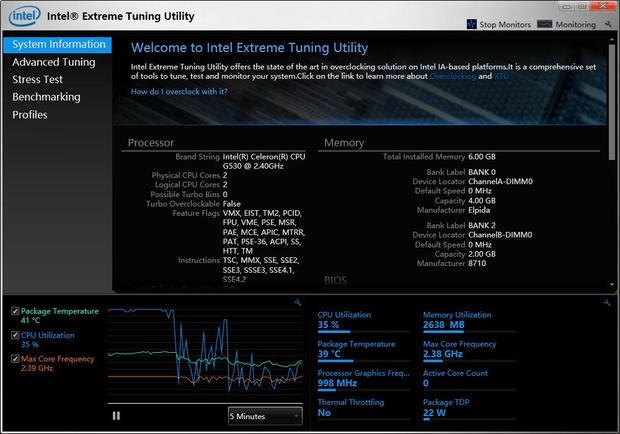The image size is (620, 434).
Task: Click the Processor section heading
Action: (151, 143)
